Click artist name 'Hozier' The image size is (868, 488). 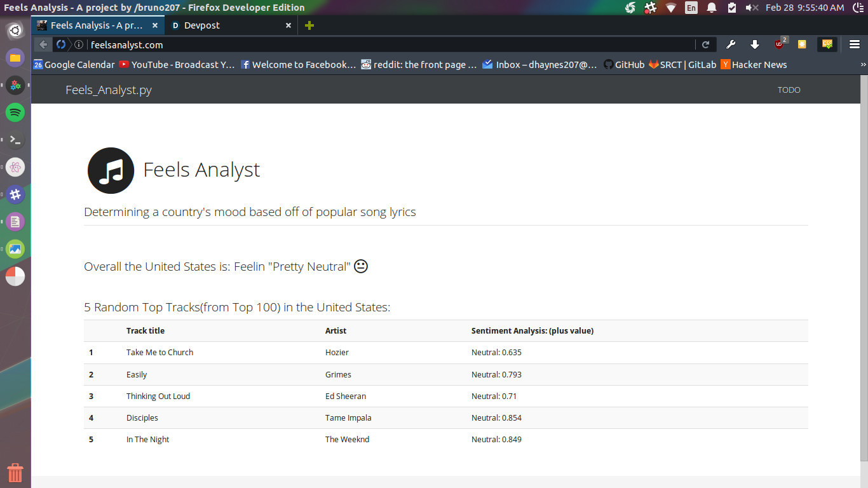point(337,353)
